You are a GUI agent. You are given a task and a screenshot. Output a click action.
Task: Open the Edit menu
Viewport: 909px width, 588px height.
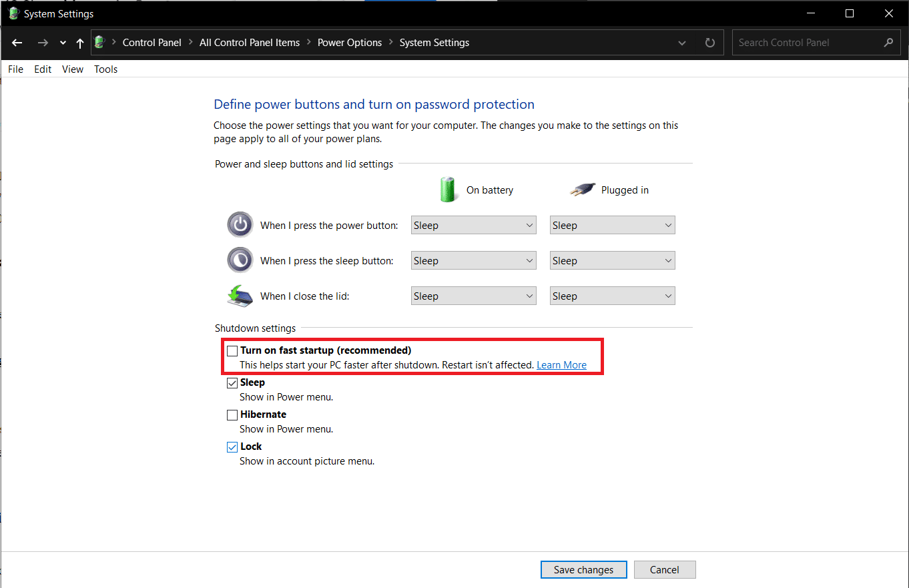point(43,69)
